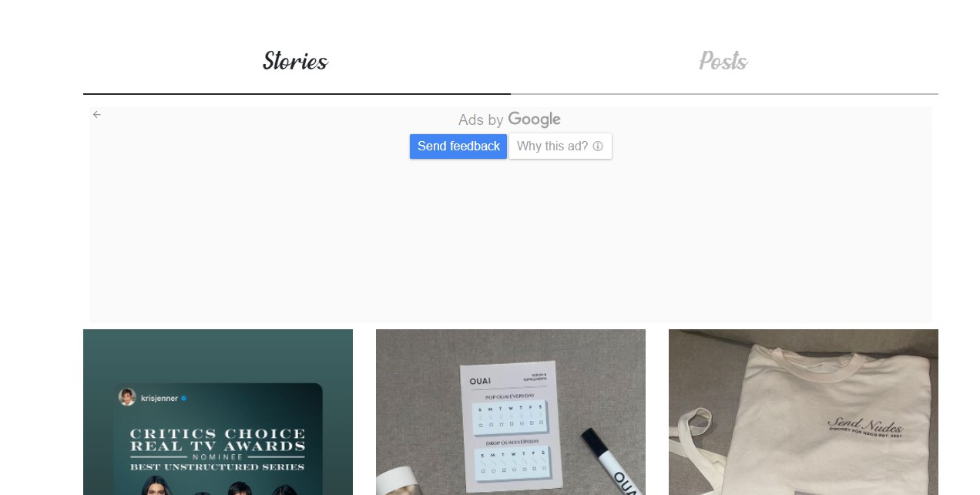
Task: Click the empty ad area below the feedback buttons
Action: point(511,241)
